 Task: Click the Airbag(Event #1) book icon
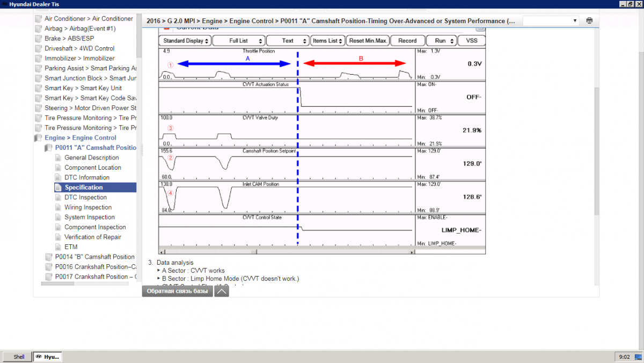pos(38,28)
